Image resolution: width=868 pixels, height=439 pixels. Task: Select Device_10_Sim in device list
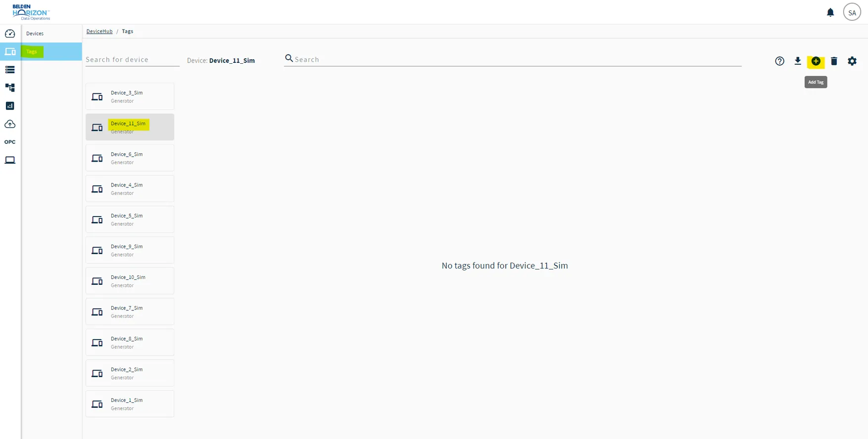130,281
